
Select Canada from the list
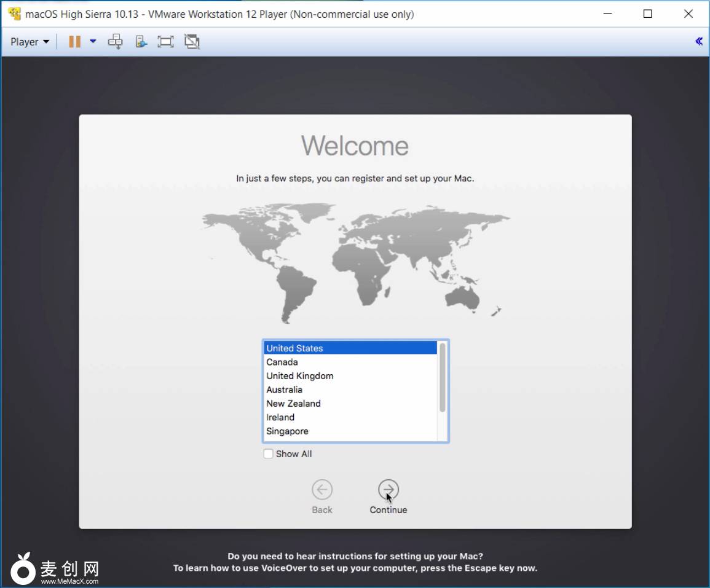[350, 362]
